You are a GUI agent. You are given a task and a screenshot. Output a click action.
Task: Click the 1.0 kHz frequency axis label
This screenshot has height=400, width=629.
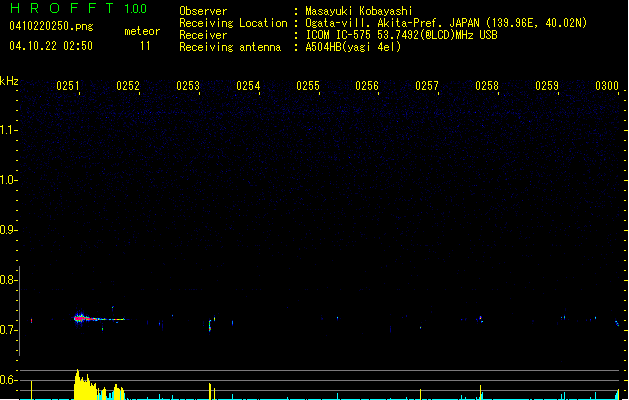8,180
